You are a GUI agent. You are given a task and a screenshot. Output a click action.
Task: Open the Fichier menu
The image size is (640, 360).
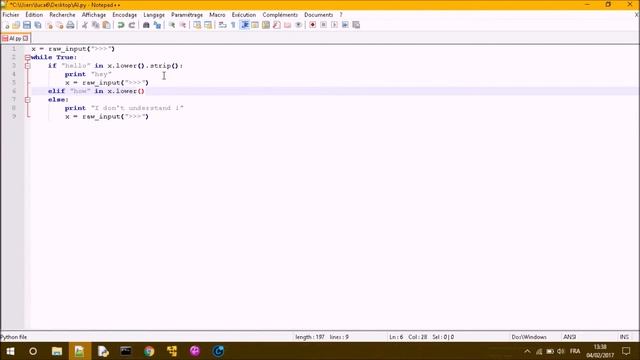coord(11,15)
